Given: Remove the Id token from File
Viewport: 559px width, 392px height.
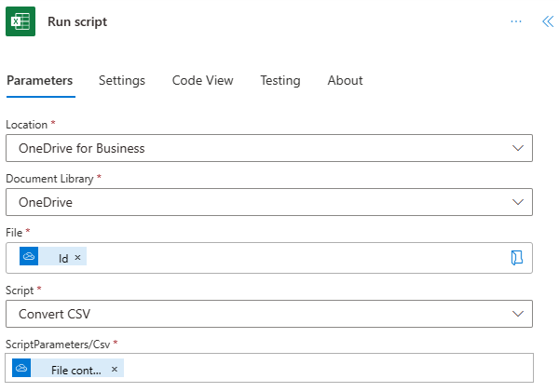Looking at the screenshot, I should pos(78,258).
